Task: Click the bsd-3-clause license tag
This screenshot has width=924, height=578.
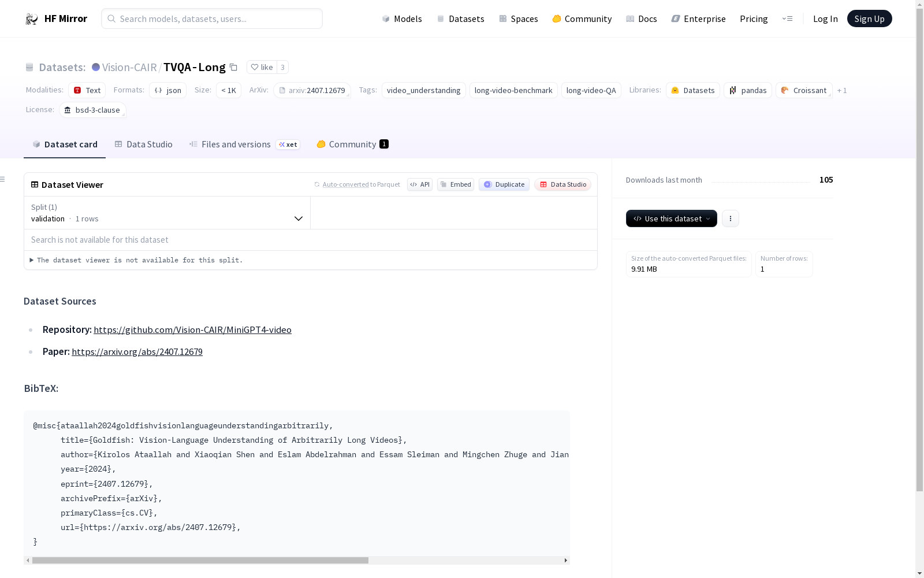Action: [x=92, y=110]
